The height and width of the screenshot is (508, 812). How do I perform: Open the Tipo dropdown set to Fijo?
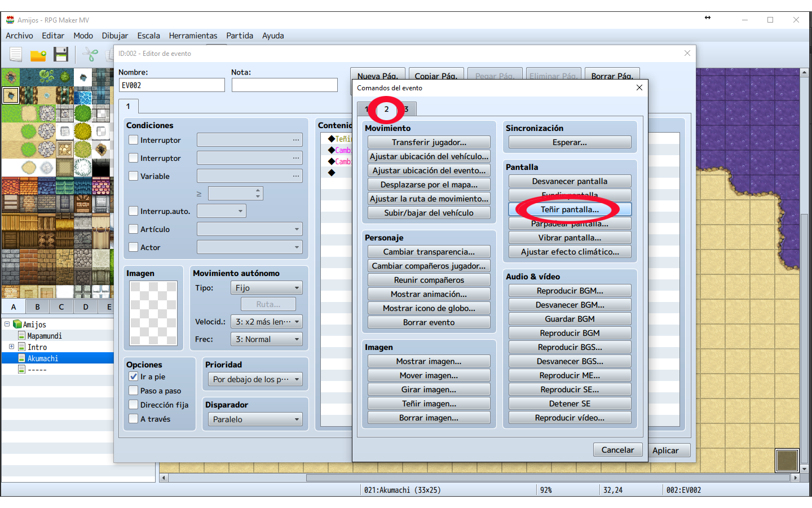(x=267, y=288)
